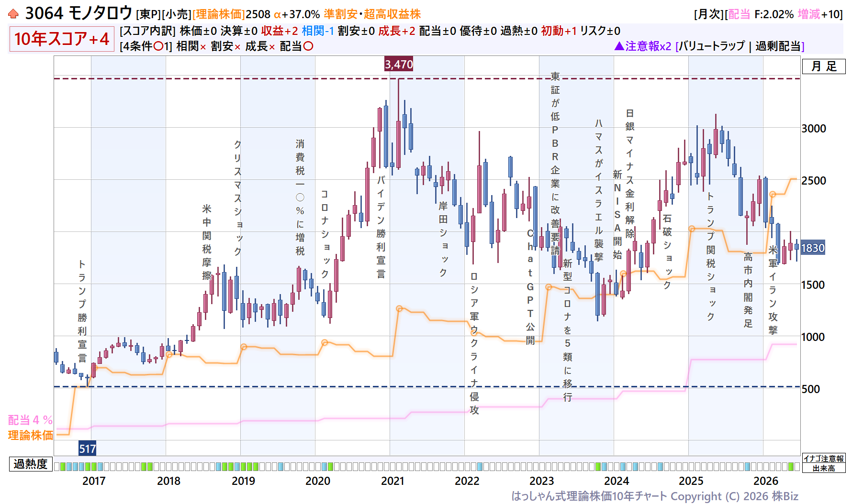Click the orange 理論株価 legend label

(31, 435)
